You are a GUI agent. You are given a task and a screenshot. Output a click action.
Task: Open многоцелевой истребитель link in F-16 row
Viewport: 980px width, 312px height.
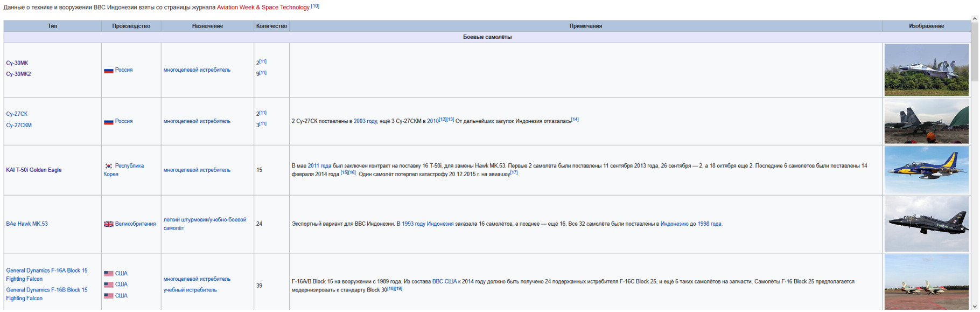(x=197, y=279)
